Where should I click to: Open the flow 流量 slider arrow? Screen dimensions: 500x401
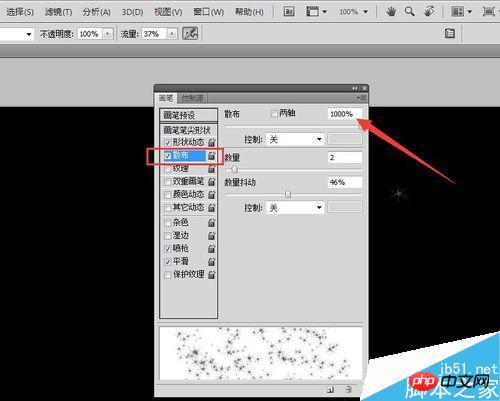pyautogui.click(x=172, y=34)
